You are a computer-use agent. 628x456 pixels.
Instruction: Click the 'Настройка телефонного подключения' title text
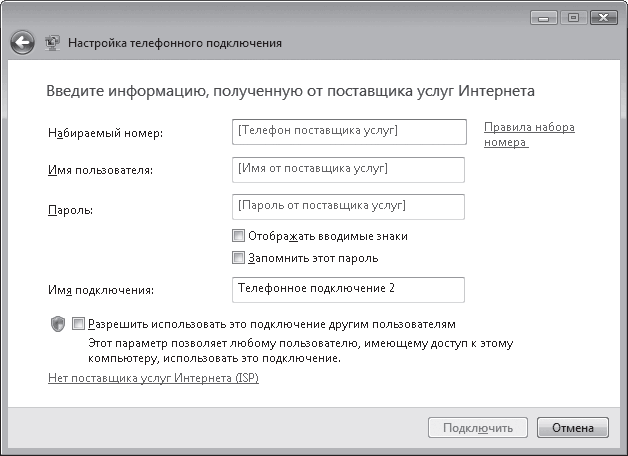tap(176, 44)
